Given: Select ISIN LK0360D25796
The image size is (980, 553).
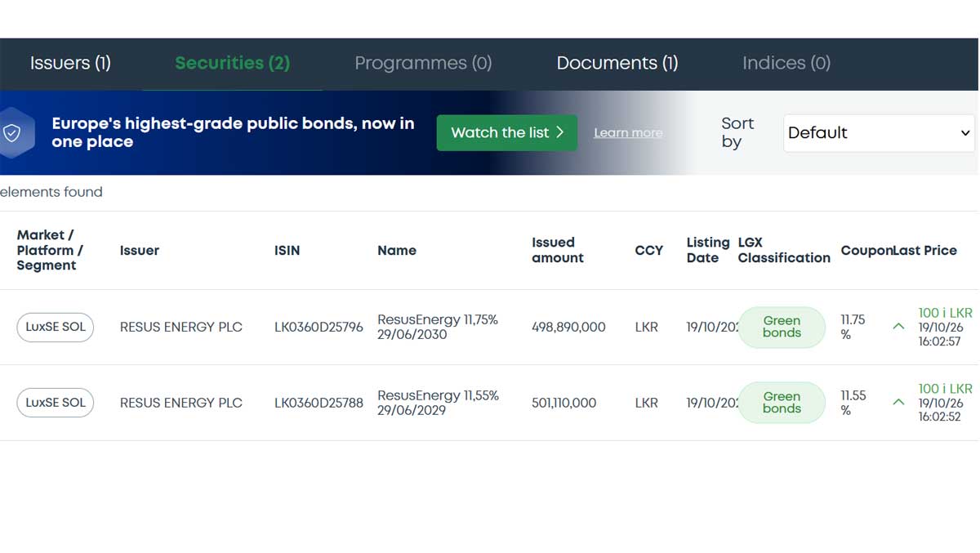Looking at the screenshot, I should 318,327.
